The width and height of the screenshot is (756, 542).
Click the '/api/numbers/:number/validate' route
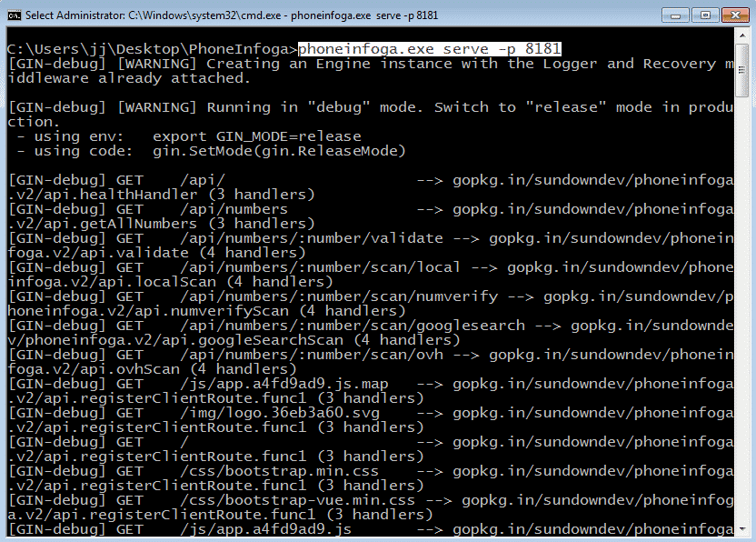coord(312,238)
